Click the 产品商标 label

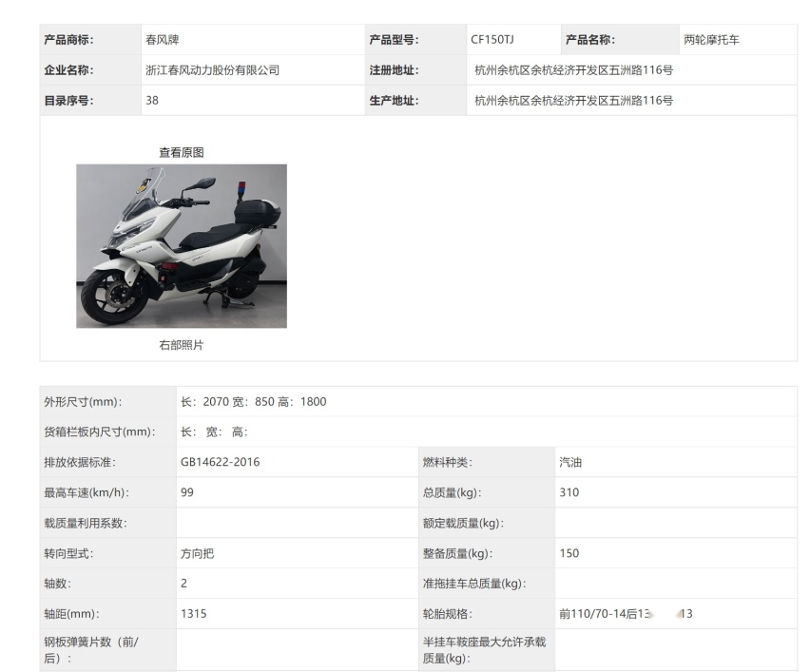tap(68, 40)
